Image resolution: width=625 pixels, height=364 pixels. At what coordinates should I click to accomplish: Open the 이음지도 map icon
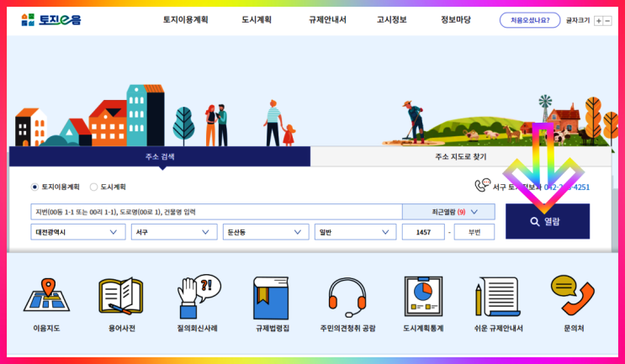[x=46, y=296]
